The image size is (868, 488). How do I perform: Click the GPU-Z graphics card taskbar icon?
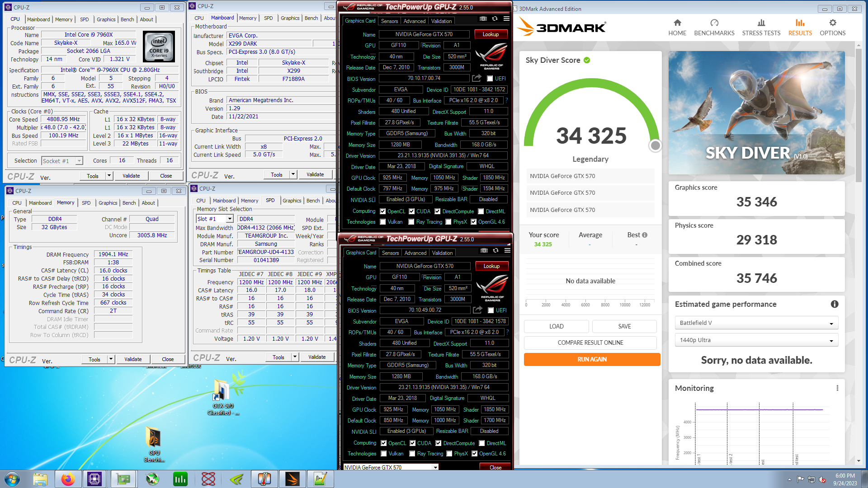[123, 479]
